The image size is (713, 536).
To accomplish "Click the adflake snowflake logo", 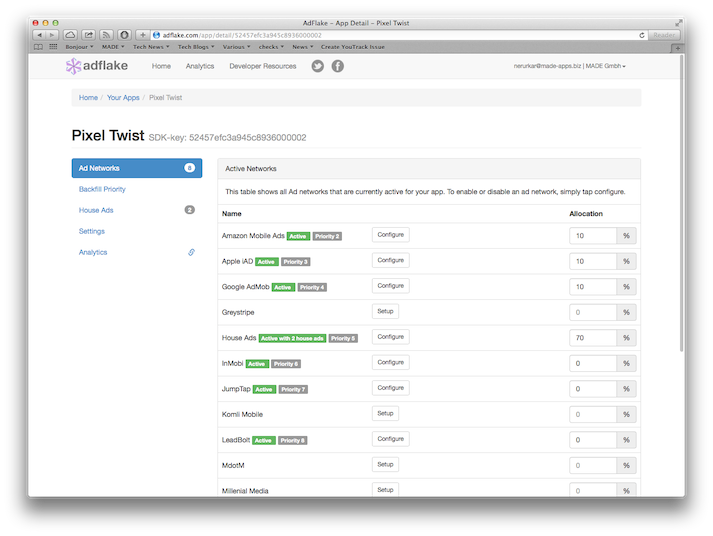I will point(73,66).
